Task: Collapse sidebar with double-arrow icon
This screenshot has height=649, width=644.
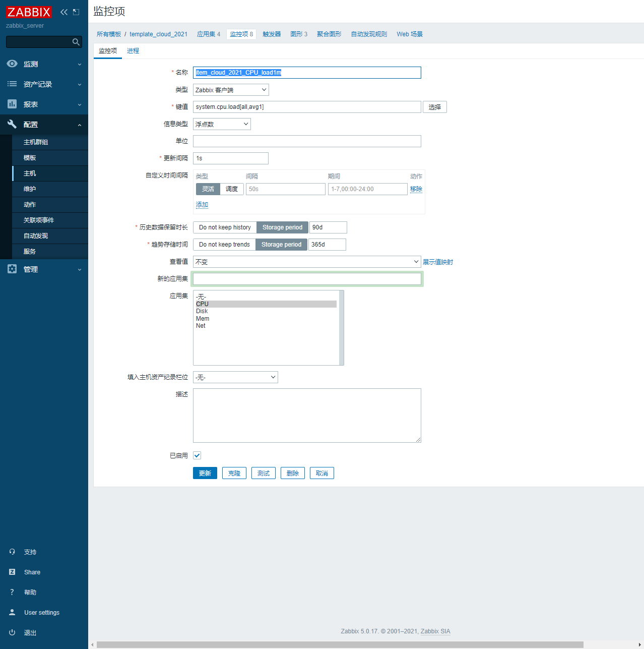Action: point(64,12)
